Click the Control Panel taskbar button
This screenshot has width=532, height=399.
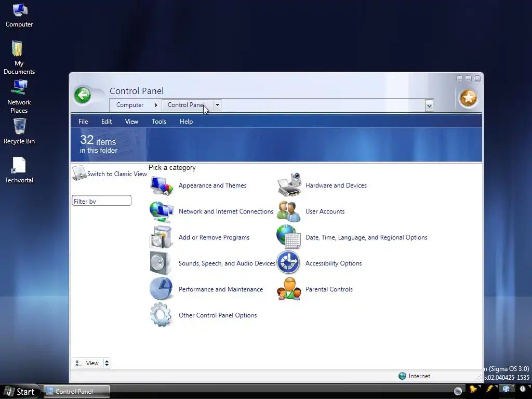[x=77, y=391]
